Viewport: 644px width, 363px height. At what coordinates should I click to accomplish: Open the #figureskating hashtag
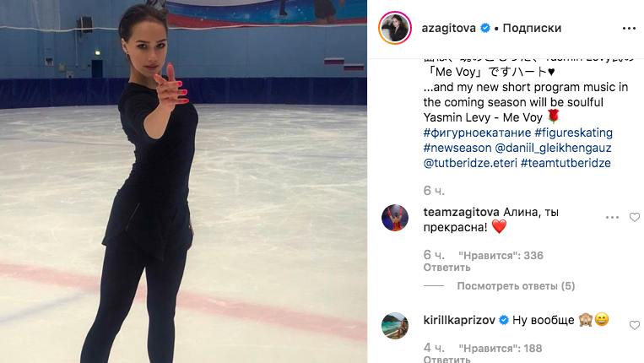[573, 133]
